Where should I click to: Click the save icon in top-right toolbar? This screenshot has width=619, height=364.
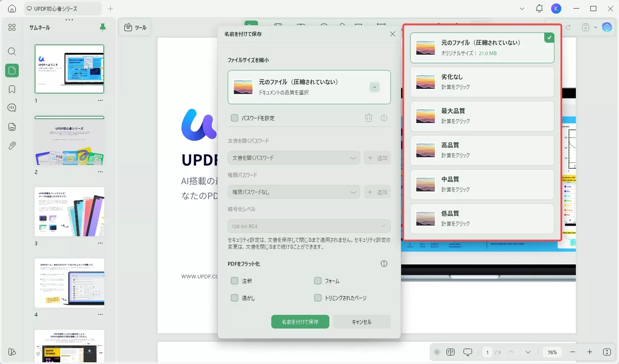[586, 27]
